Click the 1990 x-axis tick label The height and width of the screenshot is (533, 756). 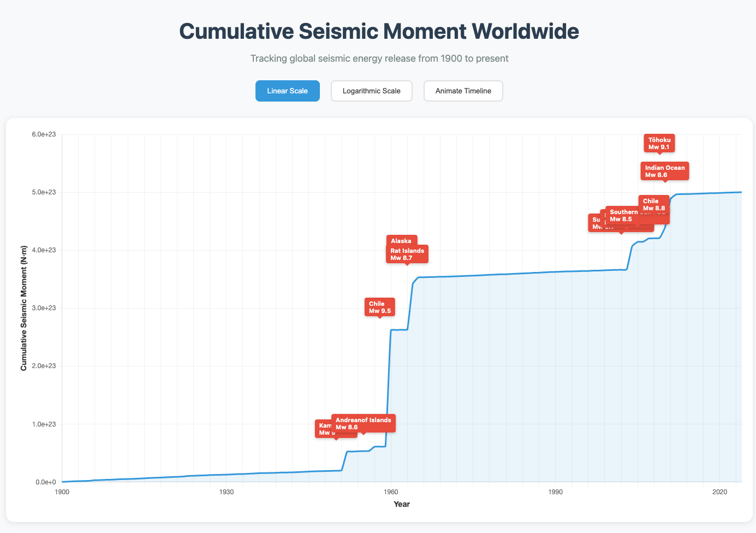(x=555, y=492)
